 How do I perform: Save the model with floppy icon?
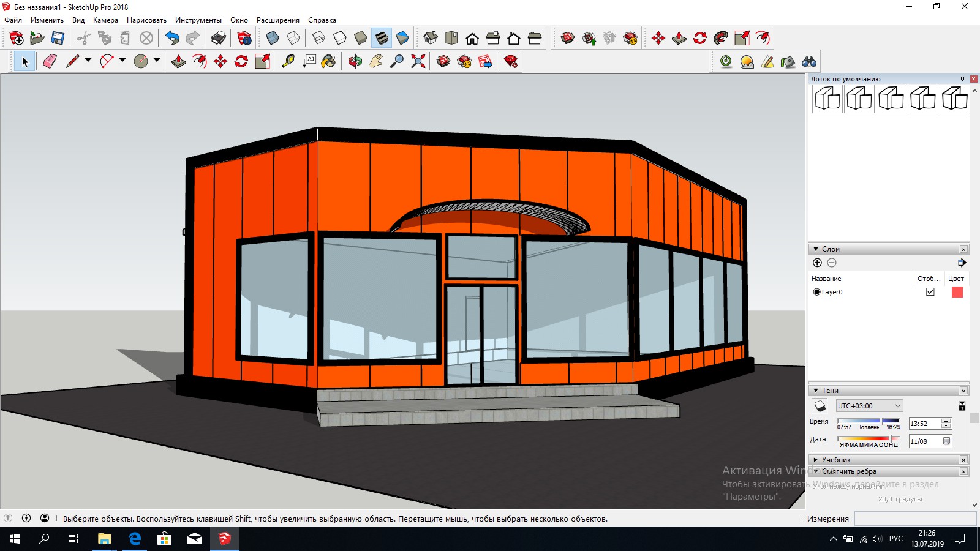[x=58, y=38]
